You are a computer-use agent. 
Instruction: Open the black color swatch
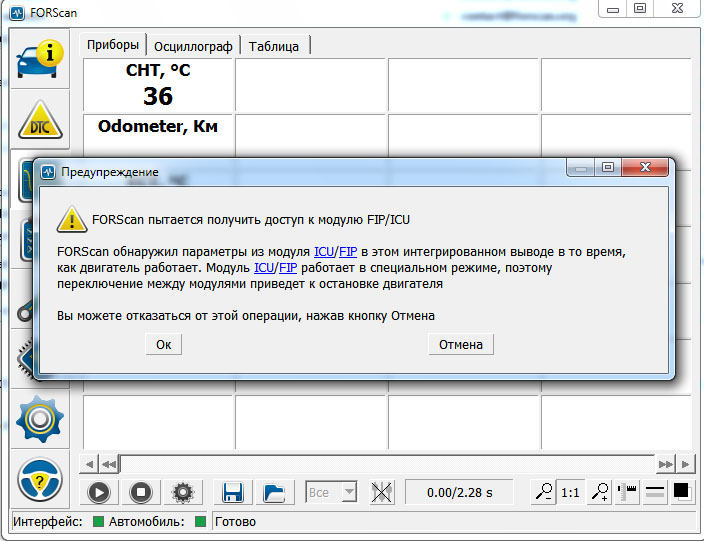click(x=682, y=491)
